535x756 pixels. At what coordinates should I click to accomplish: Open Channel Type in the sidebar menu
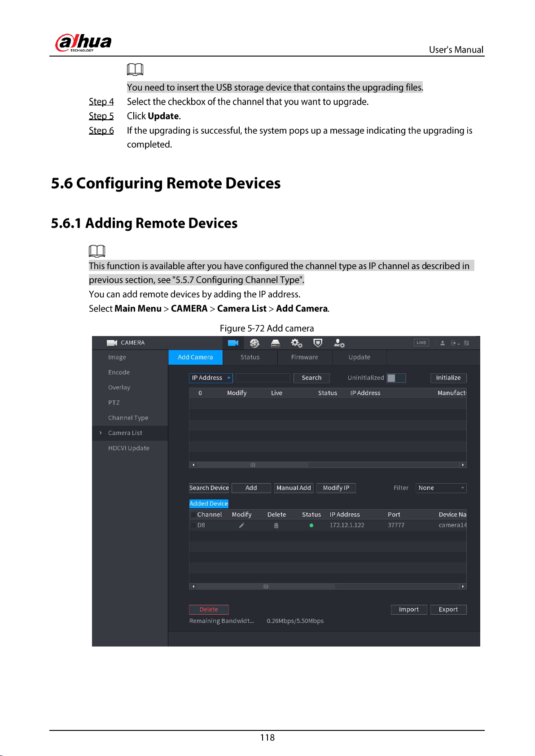pos(128,418)
